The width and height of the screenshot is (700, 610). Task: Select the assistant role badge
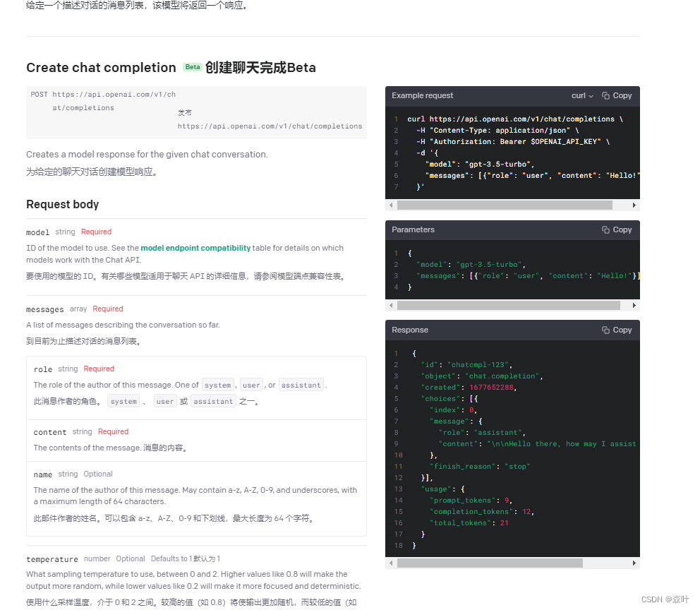click(x=301, y=385)
